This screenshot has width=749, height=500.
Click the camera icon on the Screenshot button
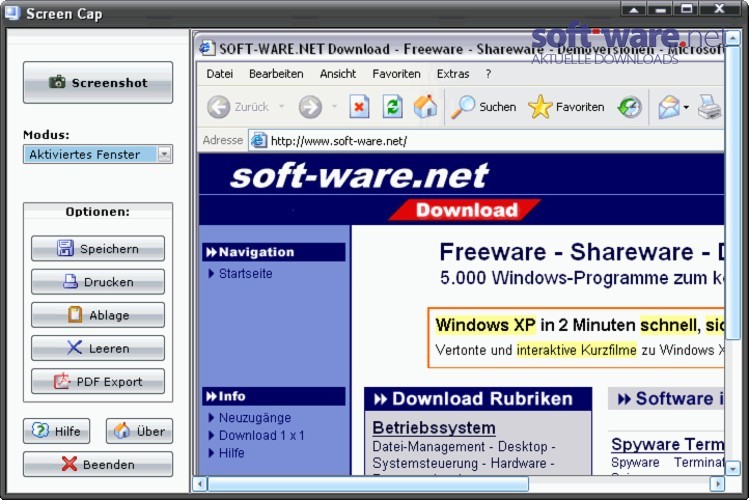point(57,82)
